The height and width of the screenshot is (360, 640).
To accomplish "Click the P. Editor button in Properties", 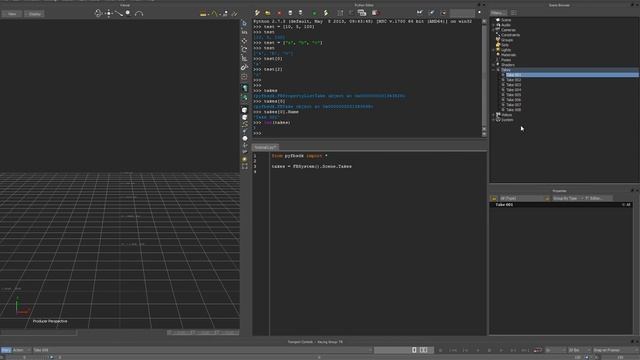I will [x=597, y=198].
